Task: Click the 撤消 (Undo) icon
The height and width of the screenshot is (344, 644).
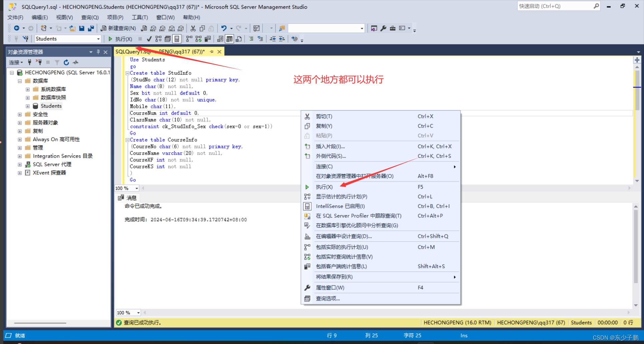Action: 224,28
